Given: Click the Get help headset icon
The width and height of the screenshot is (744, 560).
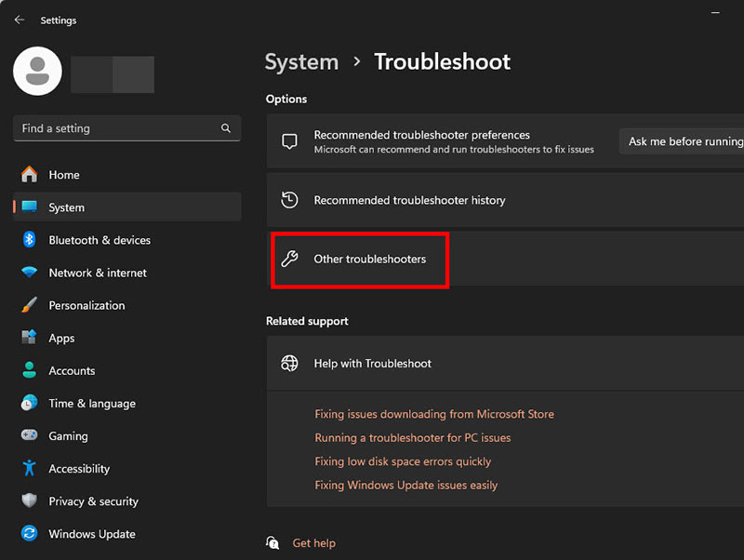Looking at the screenshot, I should (272, 542).
